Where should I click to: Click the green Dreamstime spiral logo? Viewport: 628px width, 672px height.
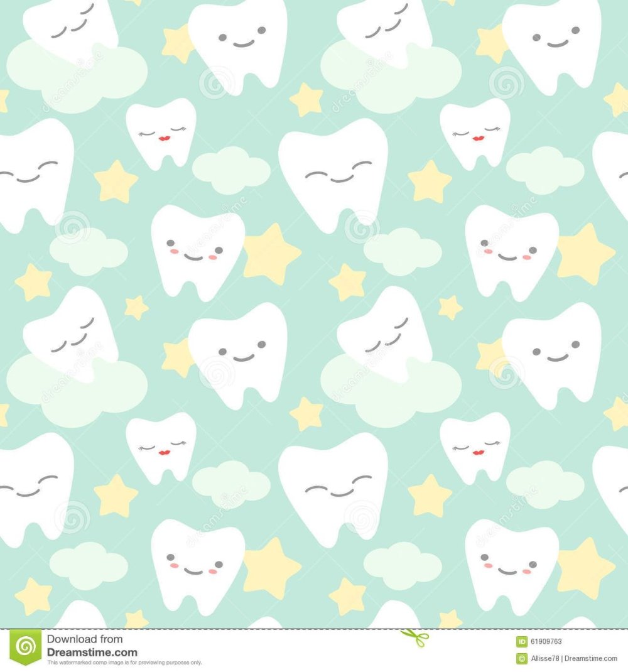25,647
